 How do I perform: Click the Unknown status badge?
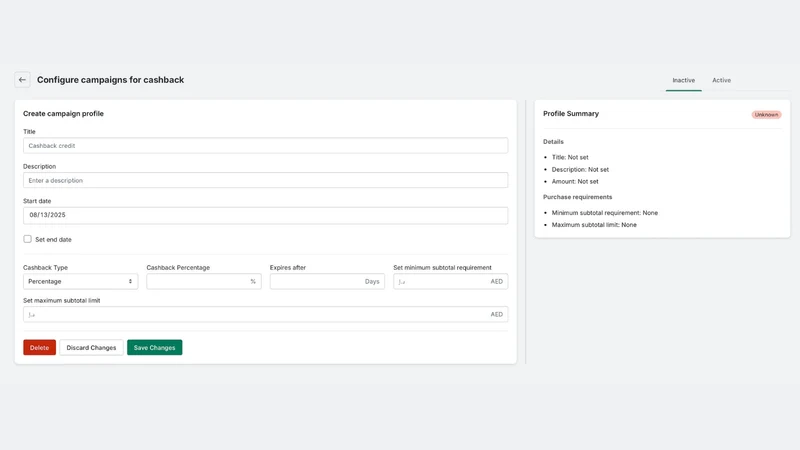coord(766,115)
